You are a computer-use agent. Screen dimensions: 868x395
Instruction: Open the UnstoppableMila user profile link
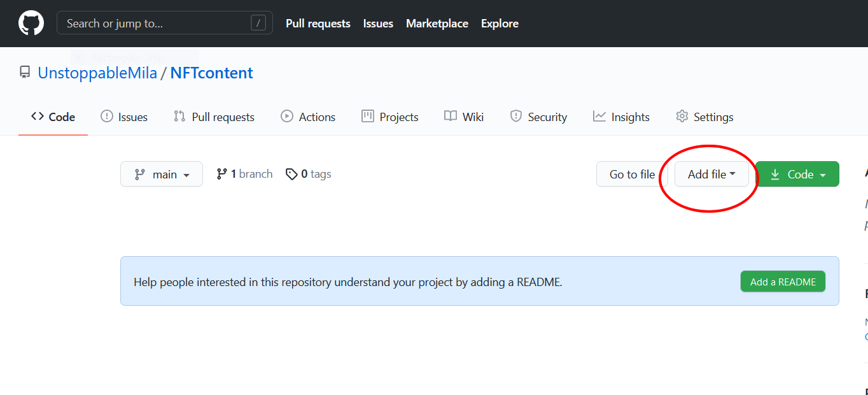[x=97, y=73]
